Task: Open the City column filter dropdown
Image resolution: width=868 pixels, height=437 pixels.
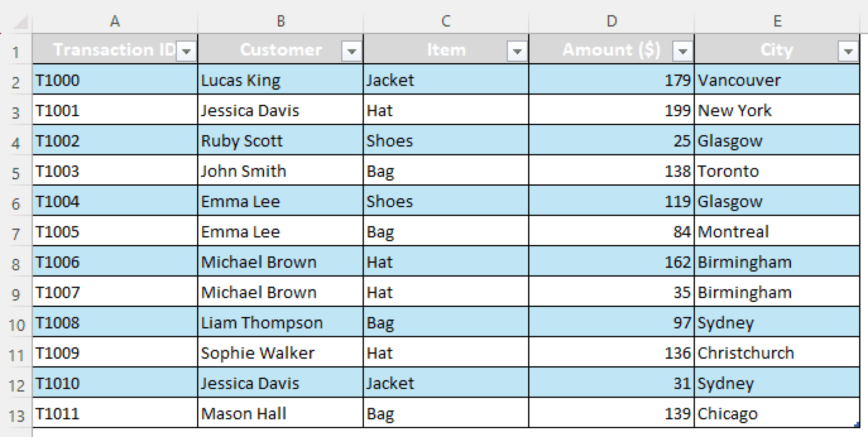Action: click(x=846, y=50)
